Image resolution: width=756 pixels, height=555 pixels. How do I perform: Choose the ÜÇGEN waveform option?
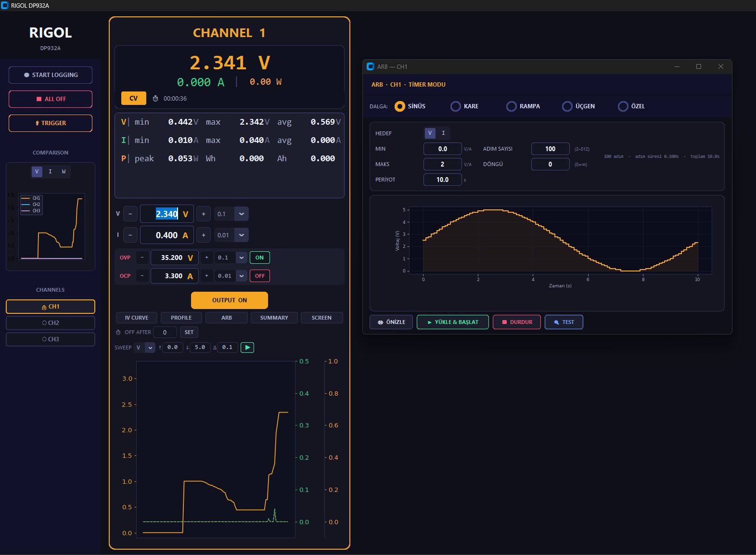[567, 106]
